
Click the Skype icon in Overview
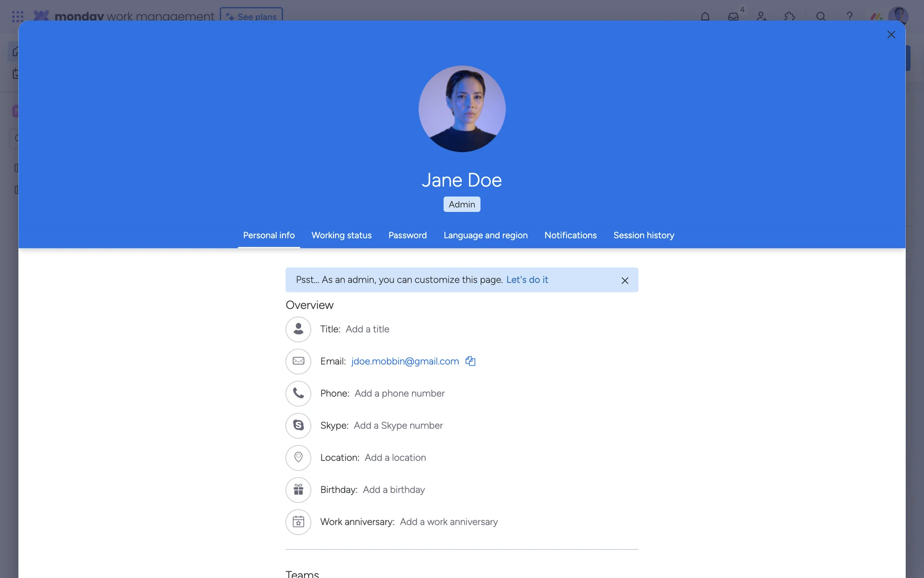coord(298,426)
